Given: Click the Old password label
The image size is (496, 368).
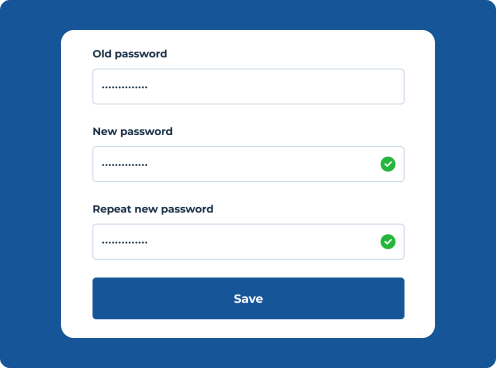Looking at the screenshot, I should tap(130, 54).
